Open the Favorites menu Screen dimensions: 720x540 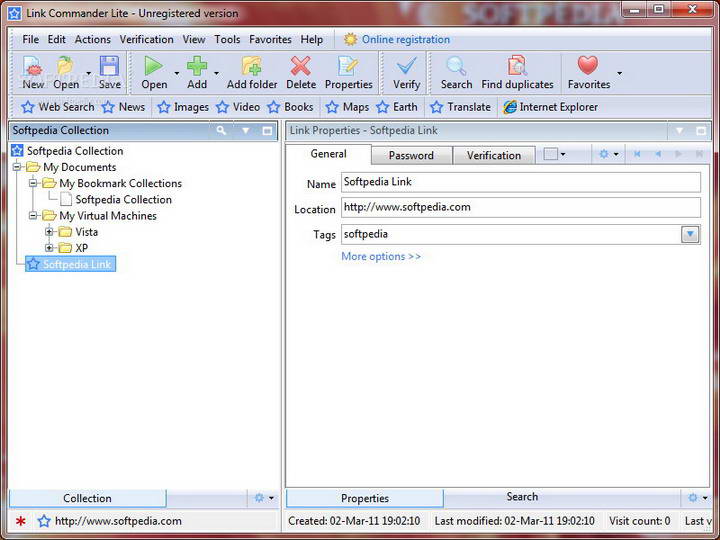(x=270, y=39)
